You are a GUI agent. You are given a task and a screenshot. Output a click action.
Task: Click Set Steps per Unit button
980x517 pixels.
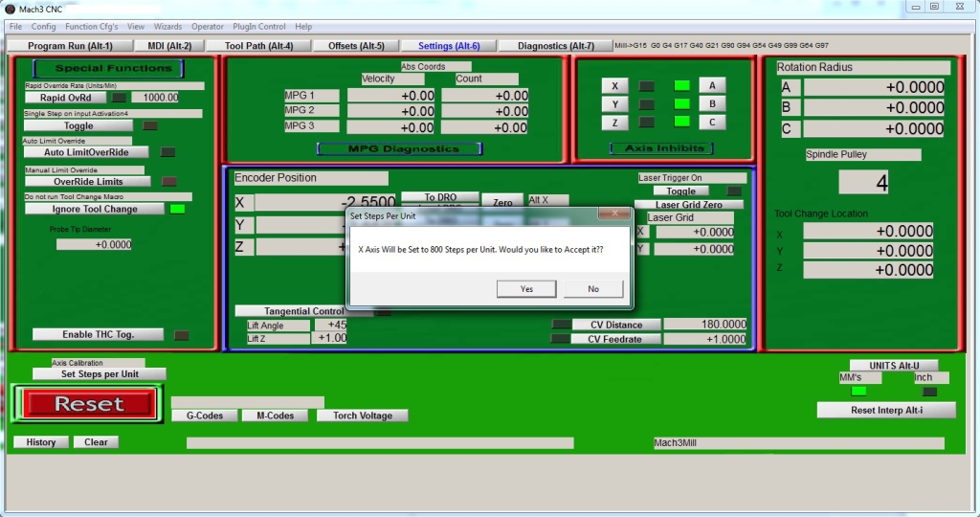tap(100, 373)
